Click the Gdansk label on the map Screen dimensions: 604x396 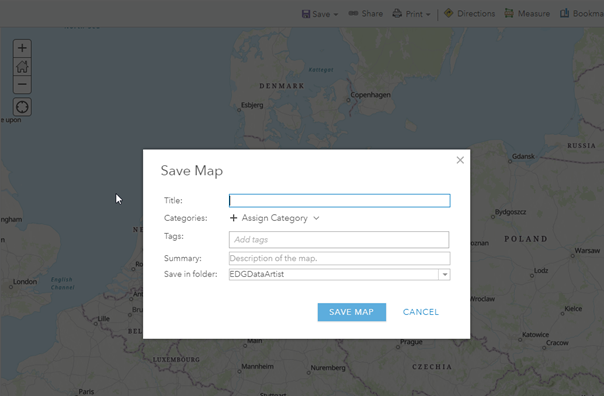tap(523, 156)
